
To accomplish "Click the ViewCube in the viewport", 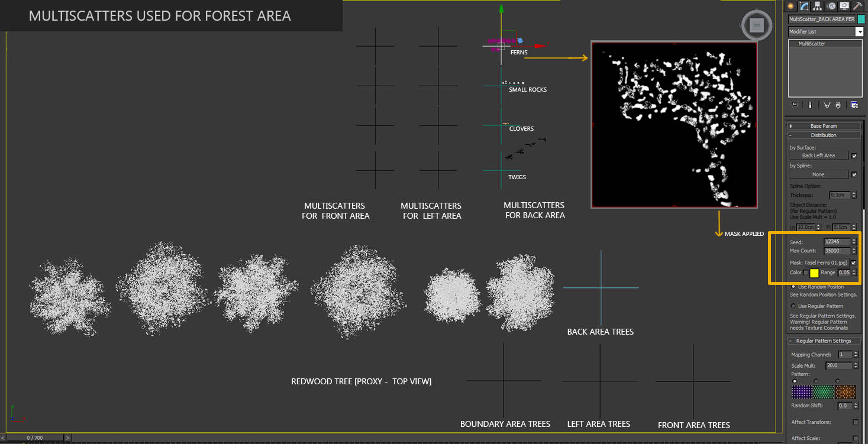I will pos(756,25).
